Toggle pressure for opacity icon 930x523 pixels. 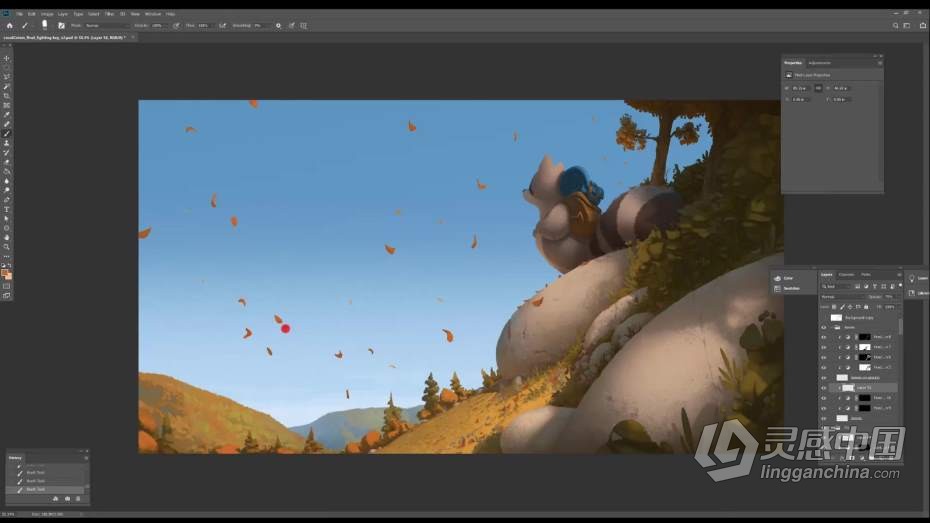click(176, 25)
